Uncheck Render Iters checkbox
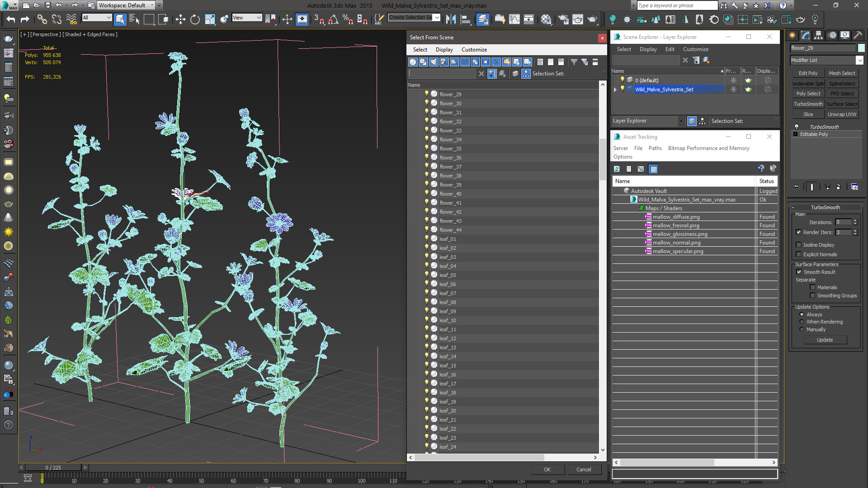This screenshot has width=868, height=488. pos(799,232)
